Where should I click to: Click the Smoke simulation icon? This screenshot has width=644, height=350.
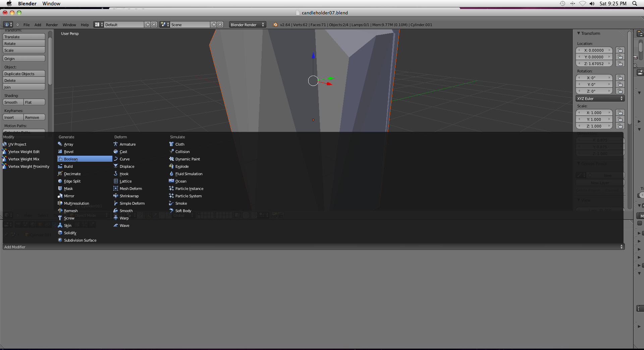171,203
